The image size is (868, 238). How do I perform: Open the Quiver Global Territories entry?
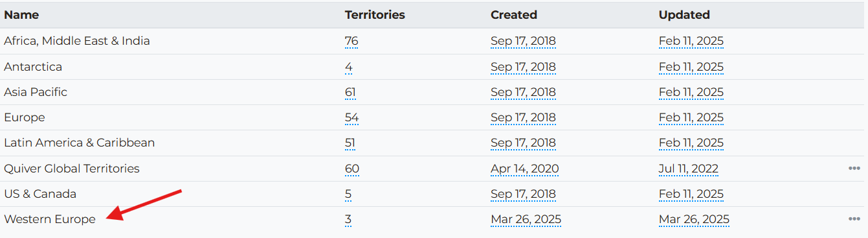(72, 169)
